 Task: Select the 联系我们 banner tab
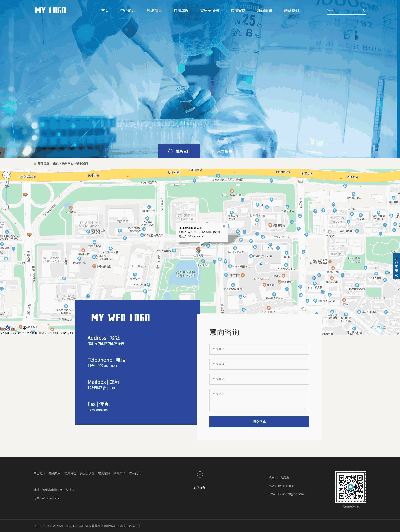point(179,151)
